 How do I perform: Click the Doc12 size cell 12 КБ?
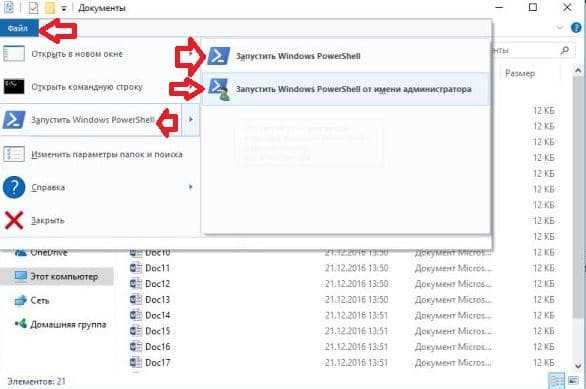[543, 284]
